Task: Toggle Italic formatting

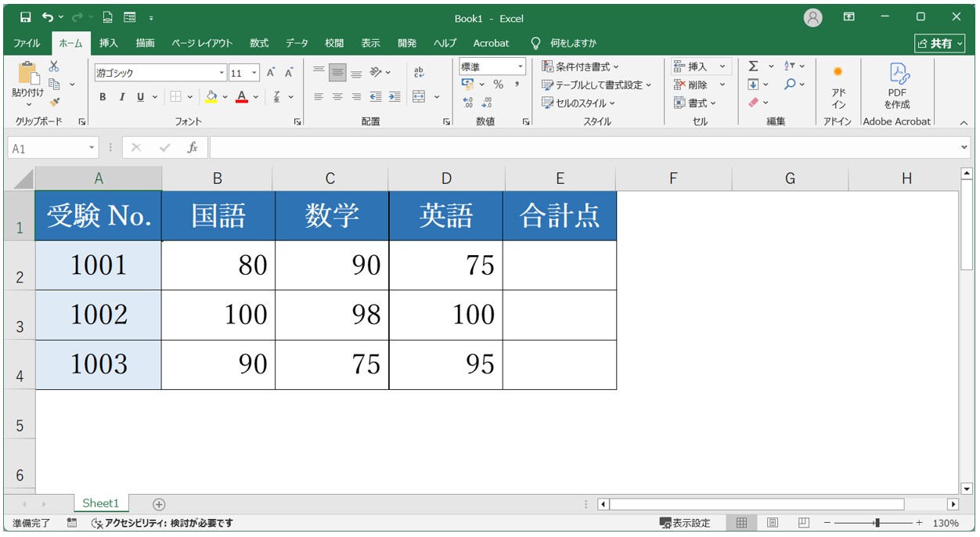Action: (x=121, y=97)
